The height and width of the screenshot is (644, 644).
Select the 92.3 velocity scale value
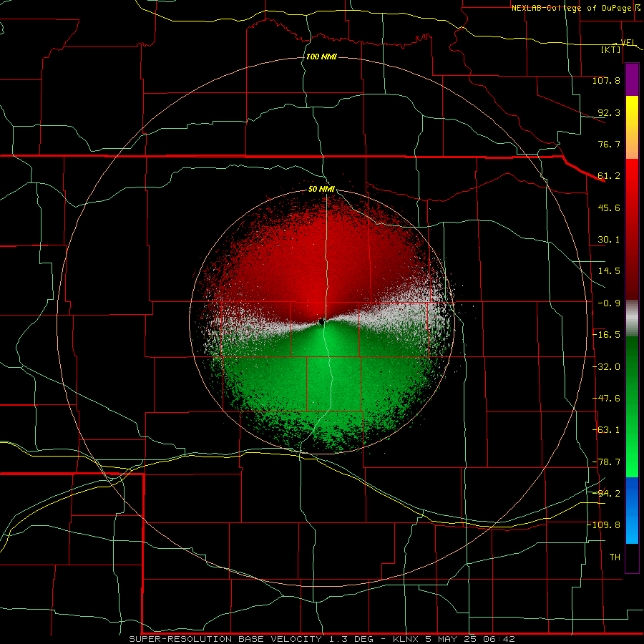(609, 112)
